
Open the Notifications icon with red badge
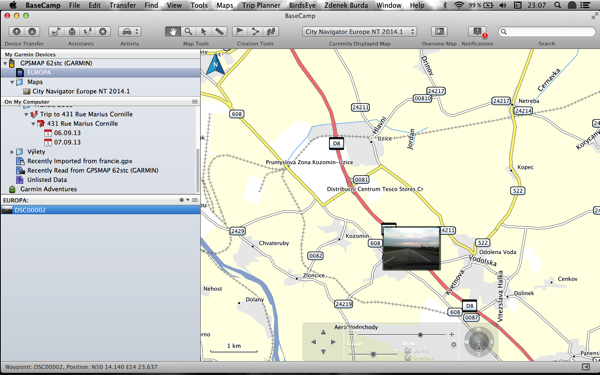coord(477,32)
